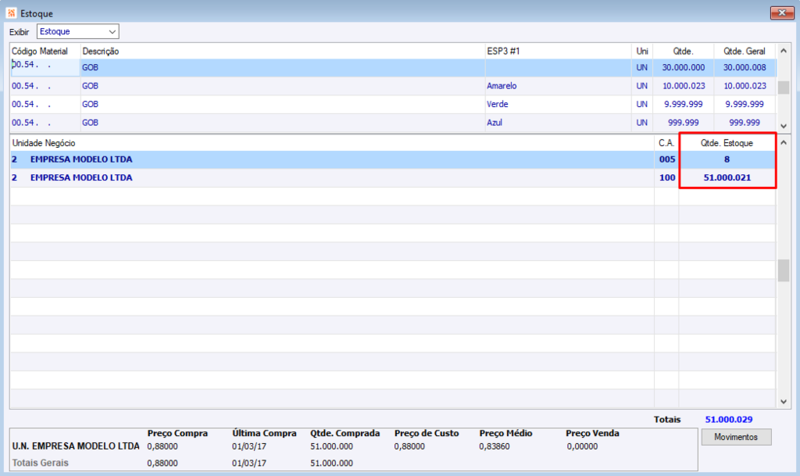Click the Qtde. cell 999.999 in Azul row
This screenshot has height=476, width=800.
[683, 122]
